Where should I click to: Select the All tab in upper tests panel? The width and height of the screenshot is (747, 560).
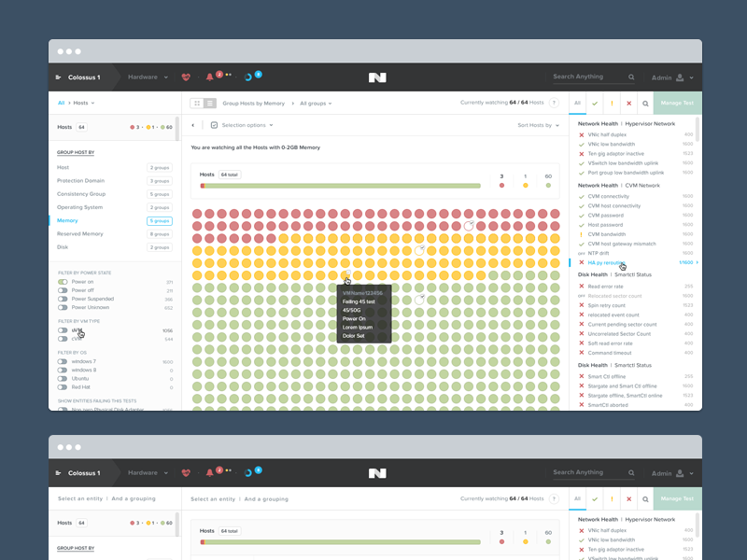click(x=578, y=104)
